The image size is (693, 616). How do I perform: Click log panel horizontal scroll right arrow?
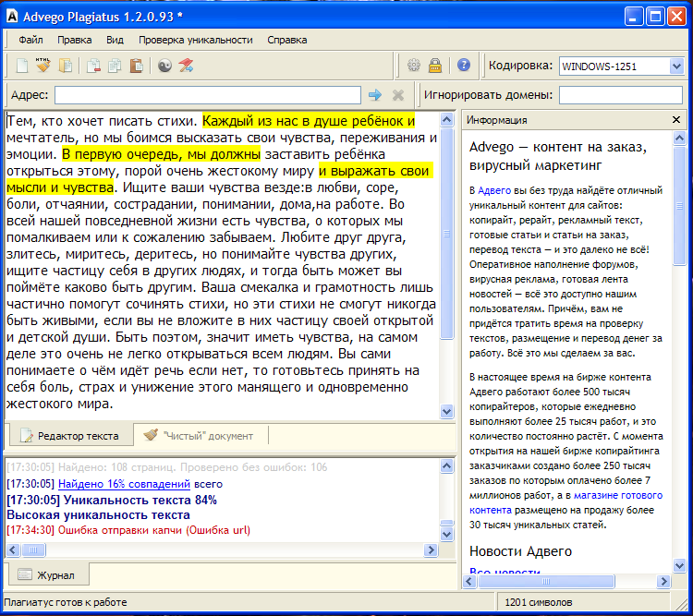tap(430, 550)
